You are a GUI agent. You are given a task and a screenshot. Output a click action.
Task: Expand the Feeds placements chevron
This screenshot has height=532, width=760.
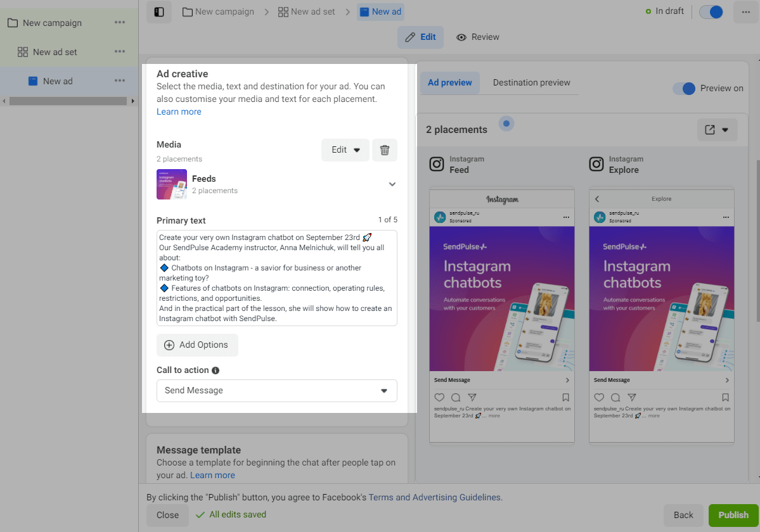click(392, 184)
